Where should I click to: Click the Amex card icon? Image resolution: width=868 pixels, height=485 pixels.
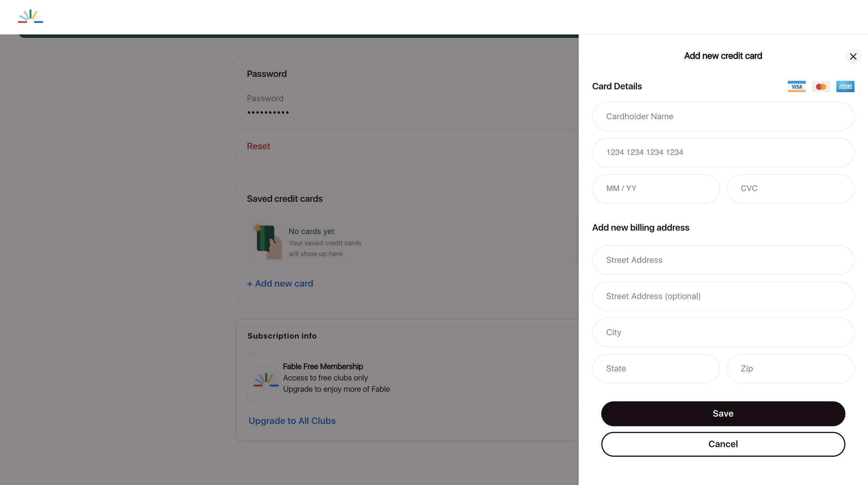point(845,87)
